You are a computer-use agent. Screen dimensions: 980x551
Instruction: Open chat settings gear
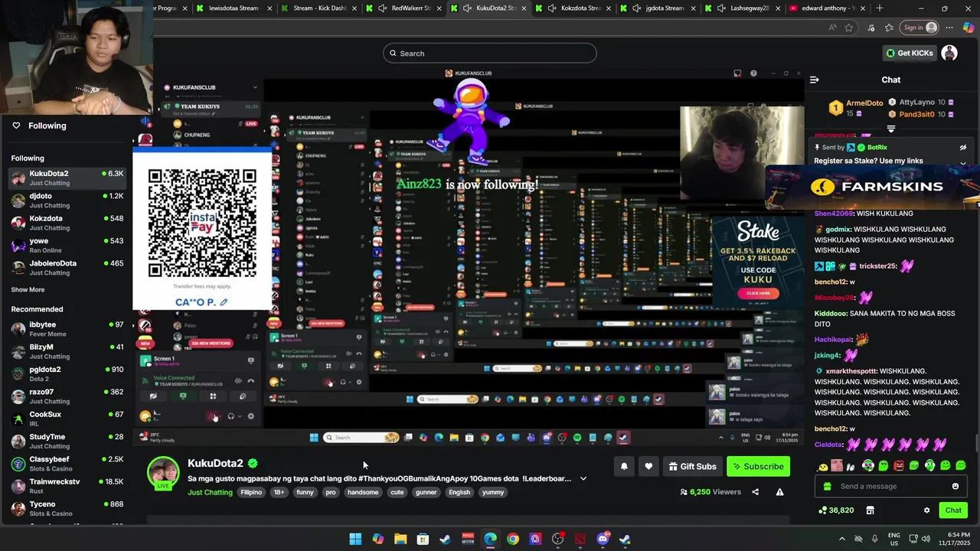point(926,510)
